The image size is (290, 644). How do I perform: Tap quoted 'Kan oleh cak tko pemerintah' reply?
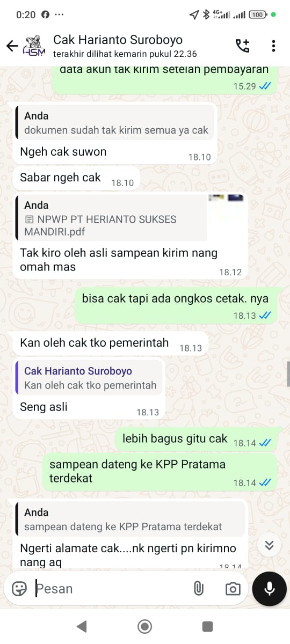point(90,378)
